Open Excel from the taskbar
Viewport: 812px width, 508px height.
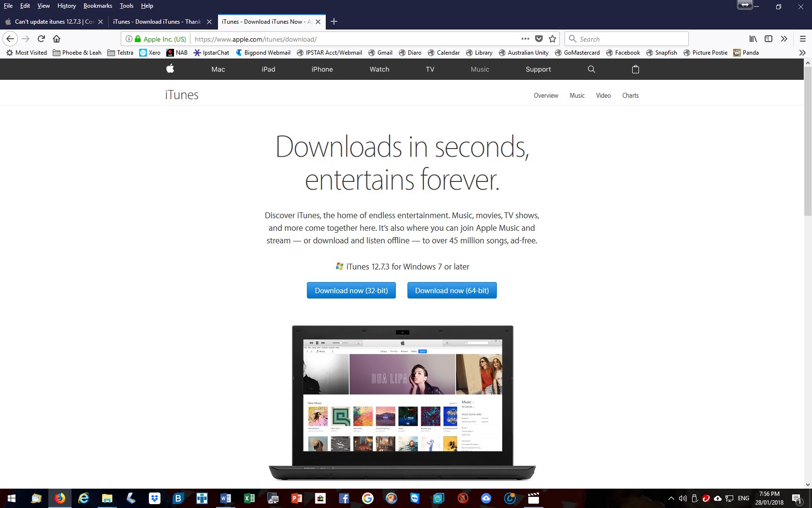tap(249, 498)
